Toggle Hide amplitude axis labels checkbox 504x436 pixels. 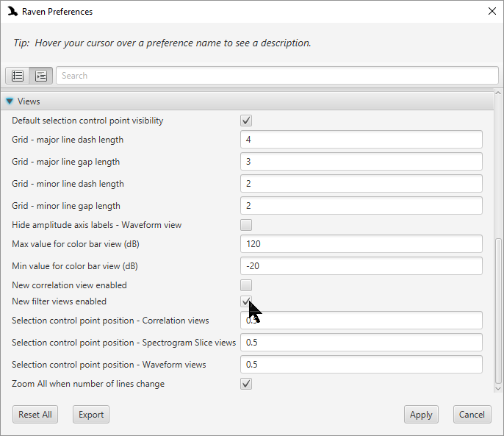[246, 225]
